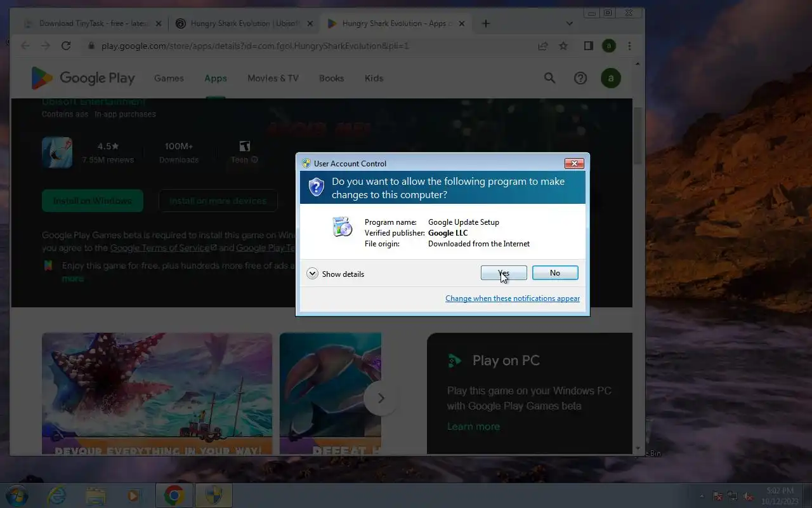Click the taskbar clock
Viewport: 812px width, 508px height.
click(780, 496)
